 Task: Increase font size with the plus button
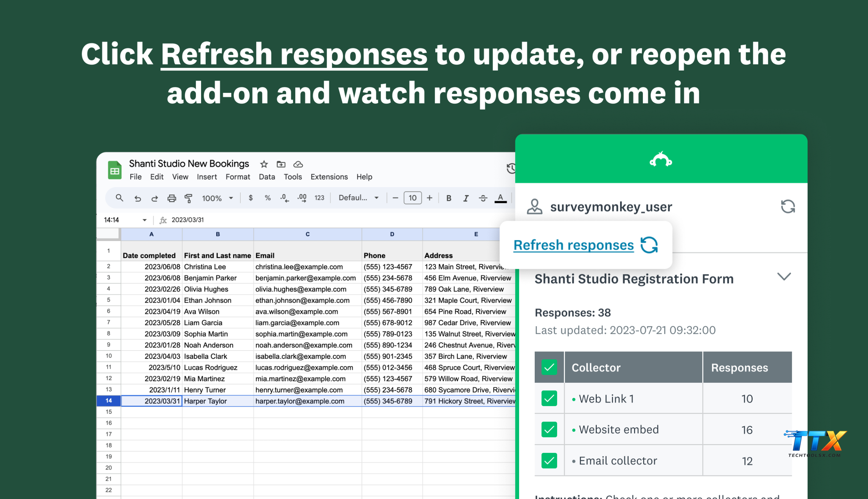click(429, 198)
